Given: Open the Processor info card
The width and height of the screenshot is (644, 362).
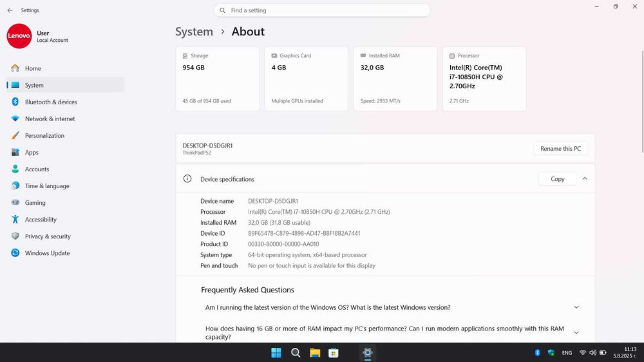Looking at the screenshot, I should tap(485, 79).
